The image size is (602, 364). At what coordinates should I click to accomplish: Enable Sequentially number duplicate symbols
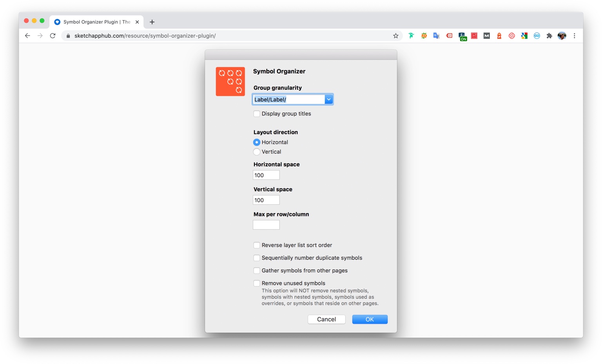pos(257,258)
